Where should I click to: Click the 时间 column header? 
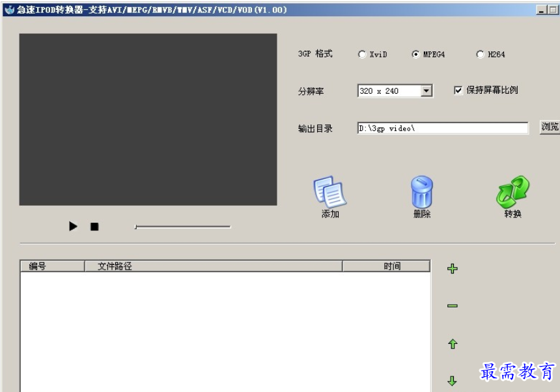tap(386, 266)
